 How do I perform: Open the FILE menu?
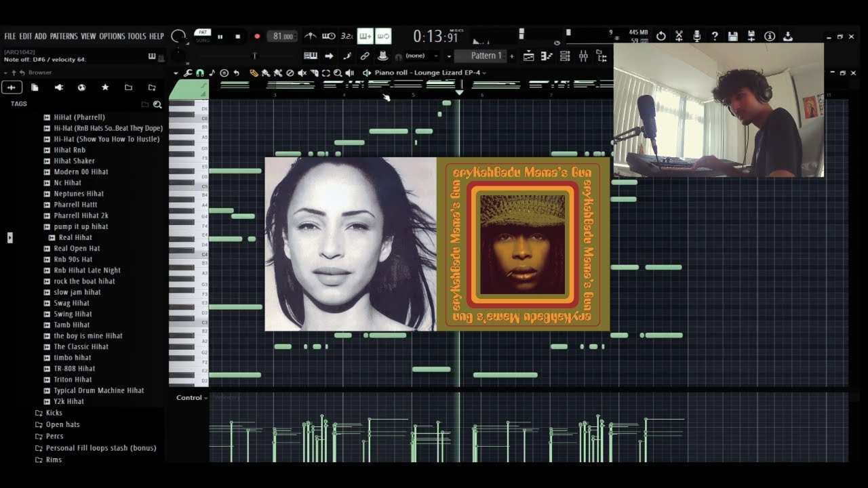click(x=10, y=36)
